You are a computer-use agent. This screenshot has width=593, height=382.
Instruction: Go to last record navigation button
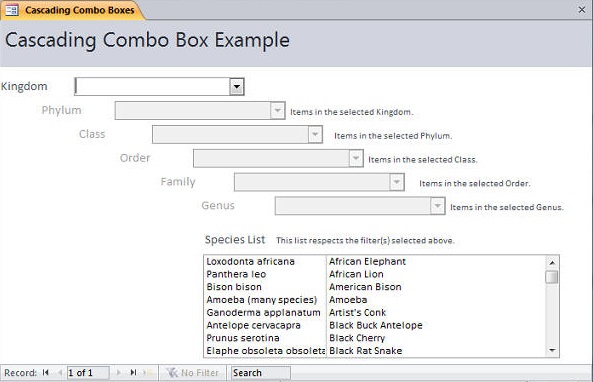(x=133, y=373)
